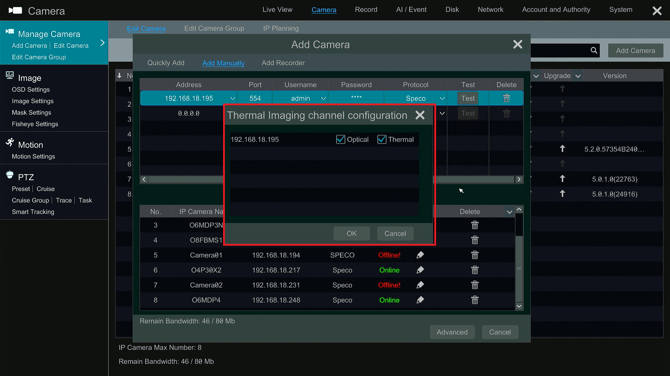This screenshot has height=376, width=670.
Task: Cancel the Add Camera window
Action: coord(500,332)
